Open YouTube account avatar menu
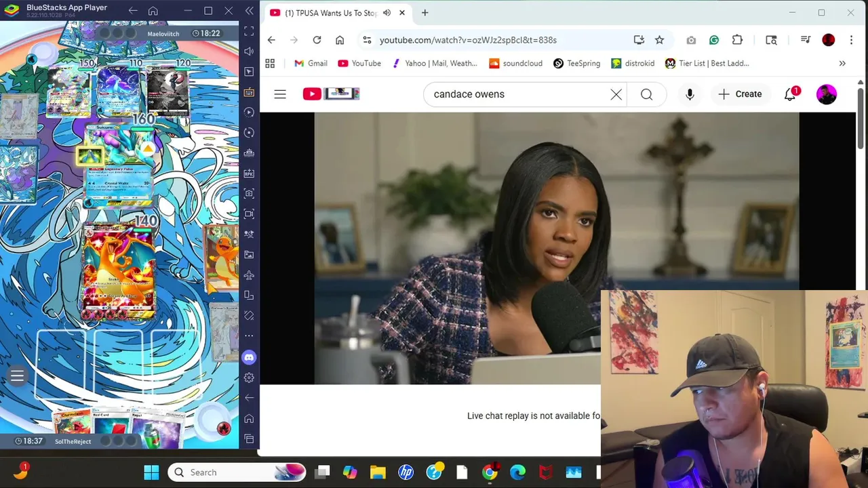This screenshot has height=488, width=868. 826,94
